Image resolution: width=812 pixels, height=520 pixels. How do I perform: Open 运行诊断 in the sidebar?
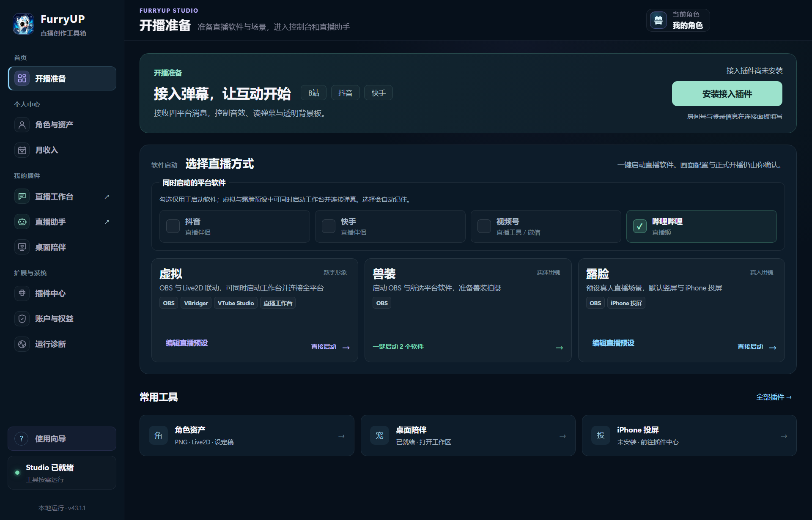[x=62, y=344]
